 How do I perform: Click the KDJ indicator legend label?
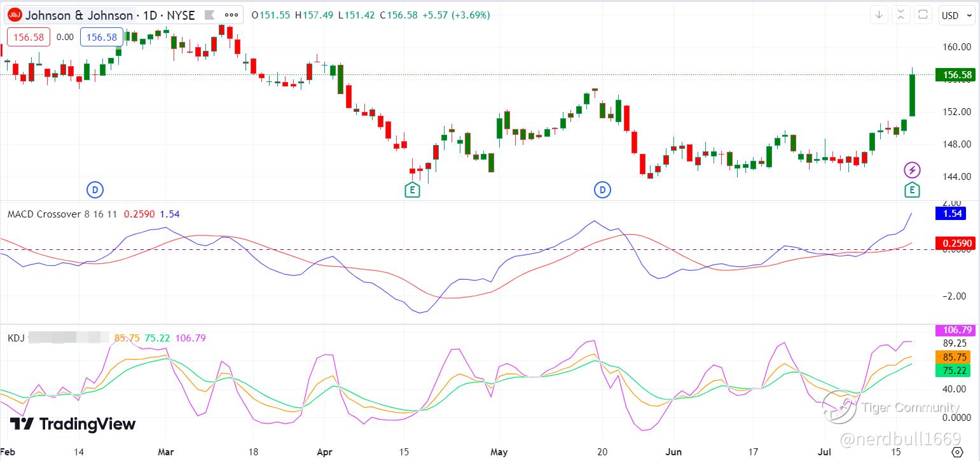pos(16,338)
